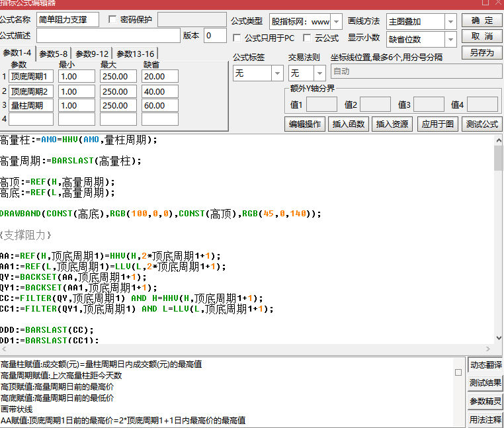
Task: Click the 最大 field in the 顶底周期1 row
Action: [118, 77]
